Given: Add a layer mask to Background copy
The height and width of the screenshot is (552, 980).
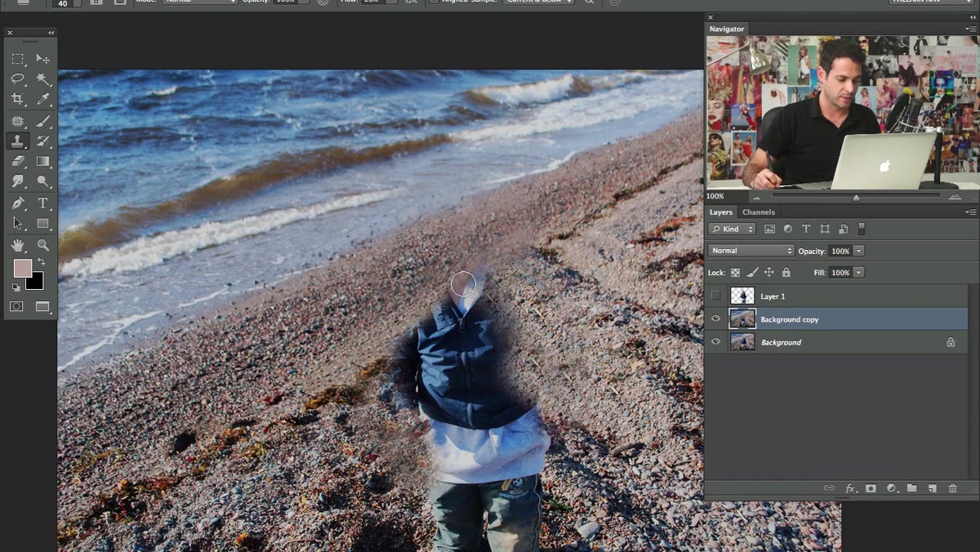Looking at the screenshot, I should (x=871, y=488).
